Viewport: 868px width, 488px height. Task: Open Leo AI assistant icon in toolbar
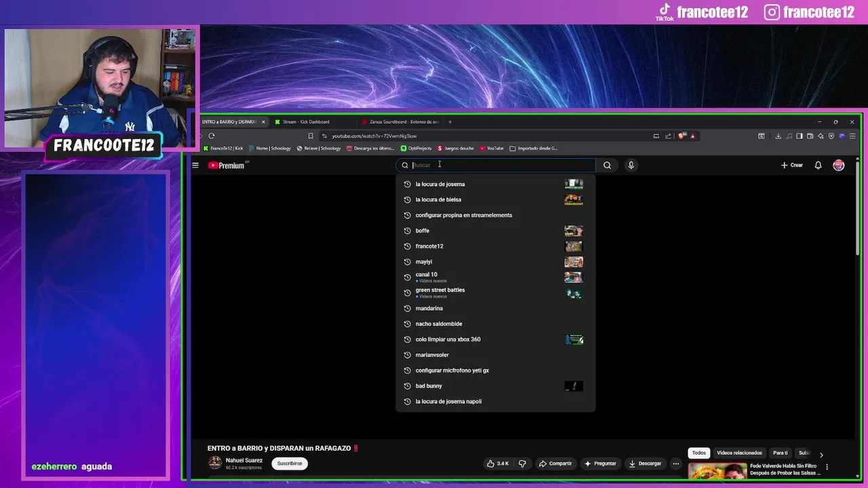point(821,136)
